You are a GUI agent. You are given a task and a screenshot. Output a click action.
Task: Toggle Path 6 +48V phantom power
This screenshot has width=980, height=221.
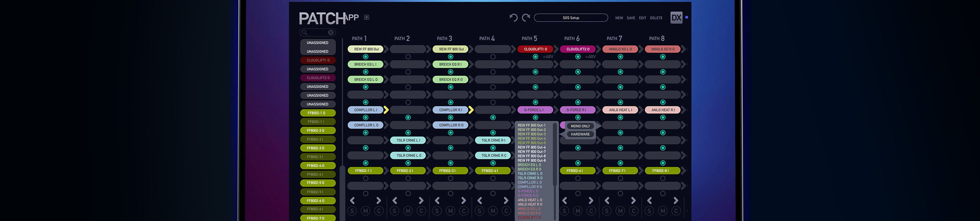[590, 57]
